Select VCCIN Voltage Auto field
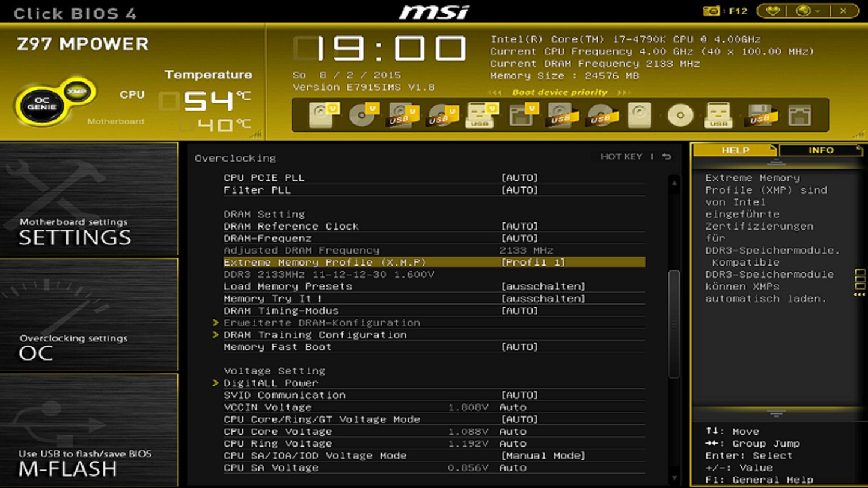Image resolution: width=868 pixels, height=488 pixels. pos(513,407)
